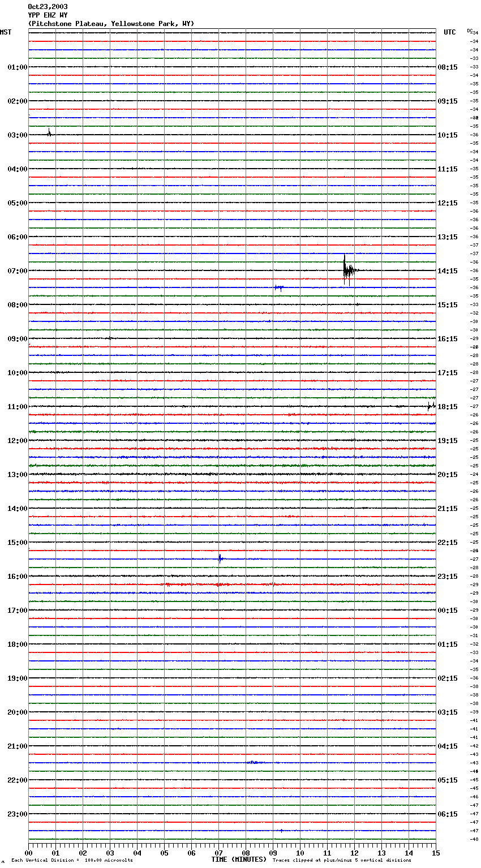
Task: Click the TIME (MINUTES) axis title
Action: click(239, 860)
